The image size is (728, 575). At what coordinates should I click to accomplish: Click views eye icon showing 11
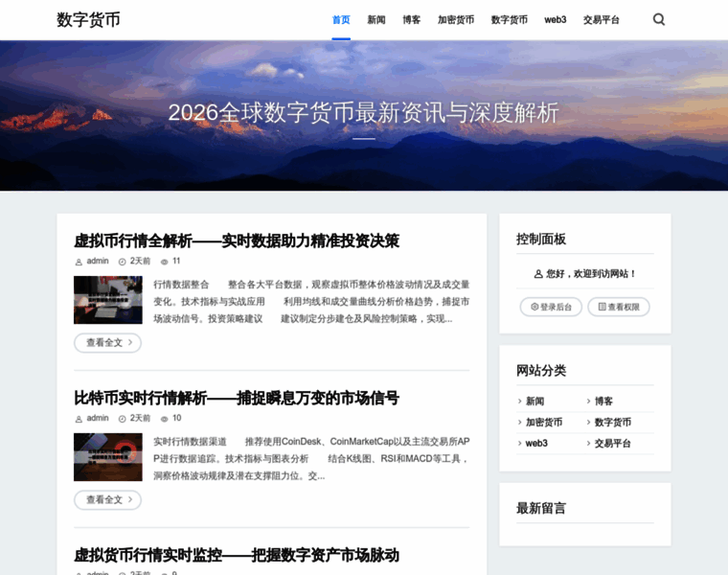click(164, 262)
